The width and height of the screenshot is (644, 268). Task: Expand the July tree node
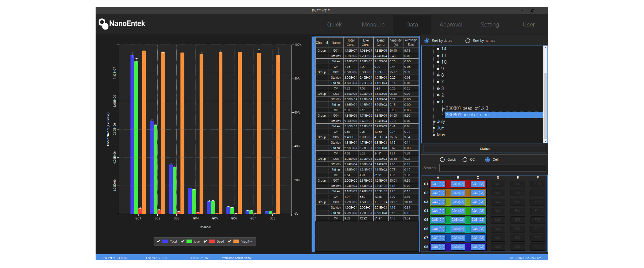click(434, 122)
